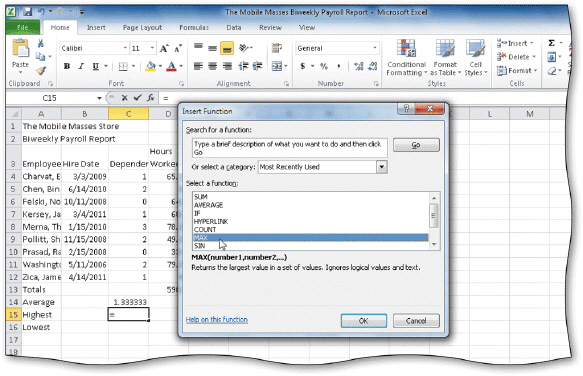Image resolution: width=583 pixels, height=376 pixels.
Task: Click the Go button
Action: click(416, 145)
